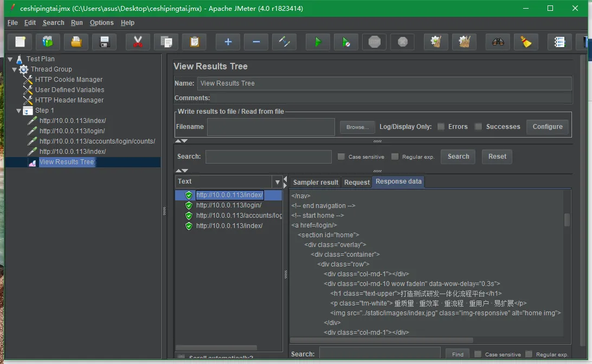Click the plus Expand All toolbar icon
Image resolution: width=592 pixels, height=364 pixels.
tap(228, 42)
